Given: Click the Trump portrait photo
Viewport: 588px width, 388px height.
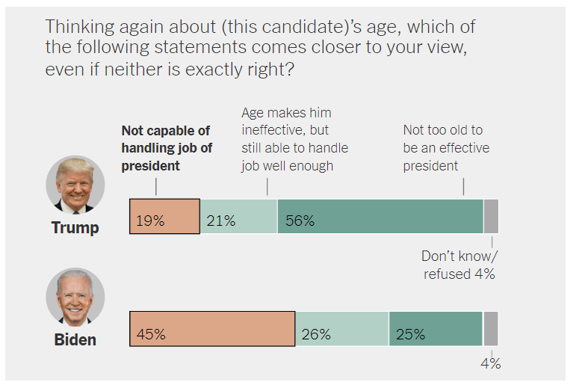Looking at the screenshot, I should click(75, 185).
